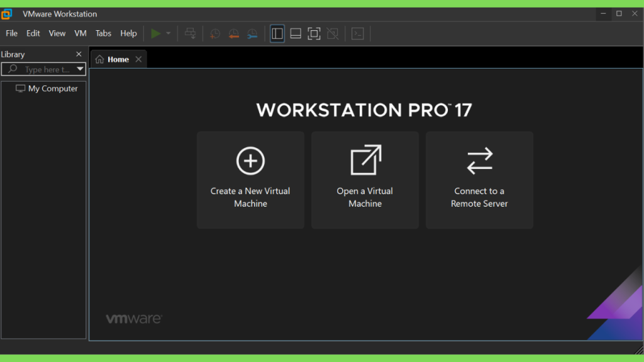The height and width of the screenshot is (362, 644).
Task: Click Connect to a Remote Server
Action: tap(479, 180)
